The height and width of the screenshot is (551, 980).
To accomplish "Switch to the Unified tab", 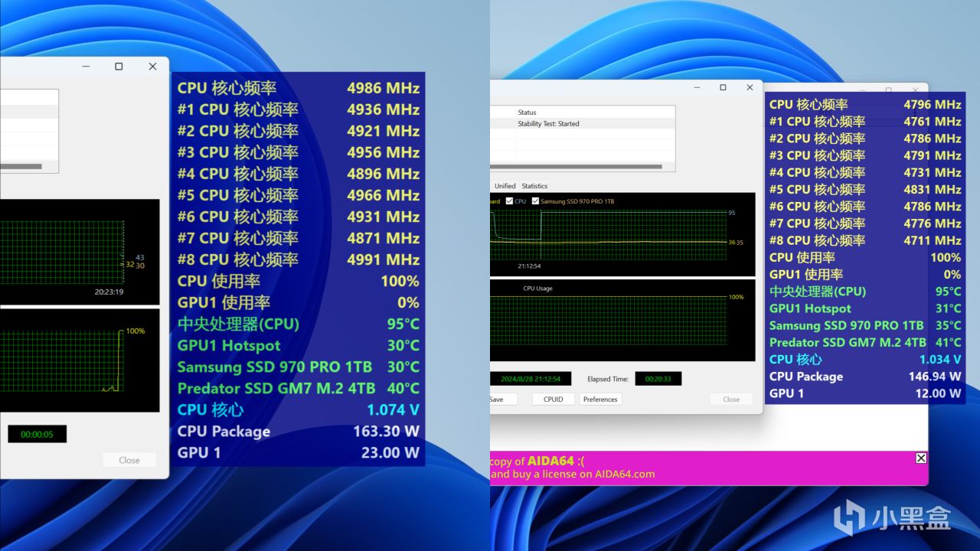I will pyautogui.click(x=505, y=186).
